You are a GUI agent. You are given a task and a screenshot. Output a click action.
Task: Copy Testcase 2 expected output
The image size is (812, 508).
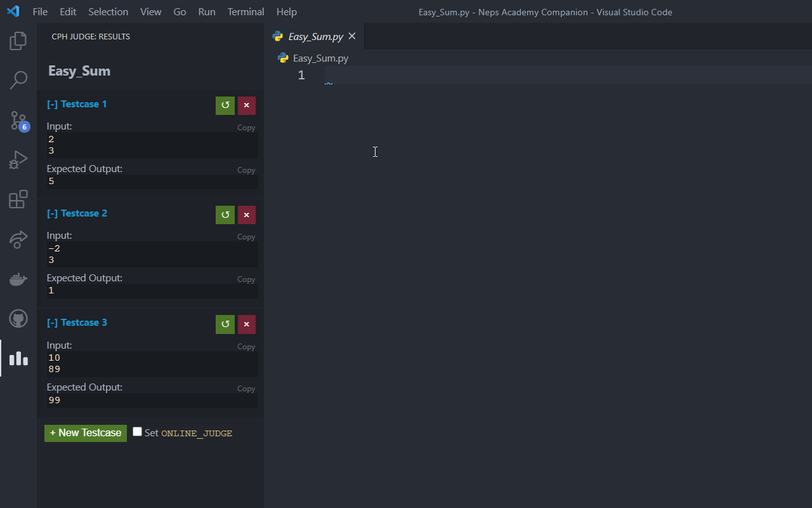coord(246,279)
